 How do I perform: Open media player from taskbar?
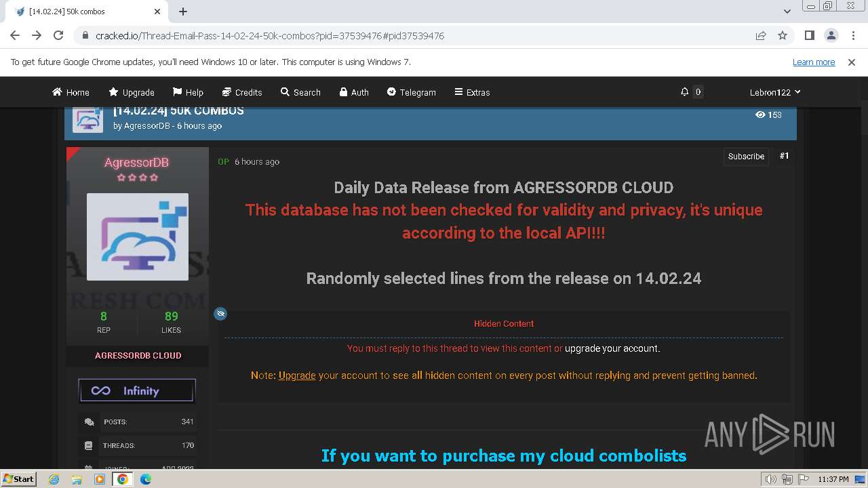click(x=100, y=479)
